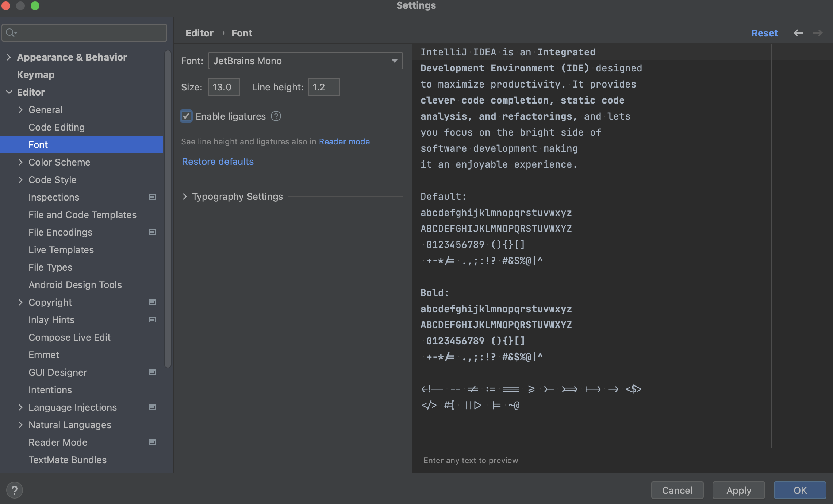Open Reader mode via its link
833x504 pixels.
tap(344, 141)
